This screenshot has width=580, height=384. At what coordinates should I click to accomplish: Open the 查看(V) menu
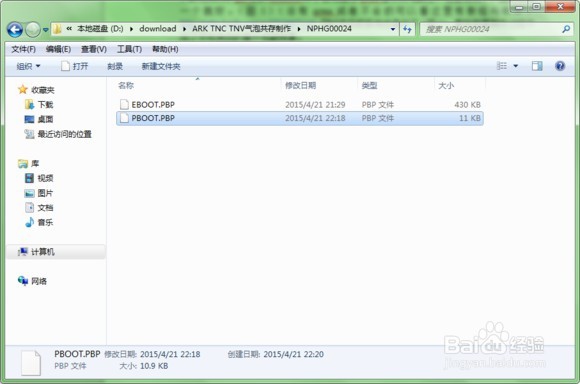[94, 49]
